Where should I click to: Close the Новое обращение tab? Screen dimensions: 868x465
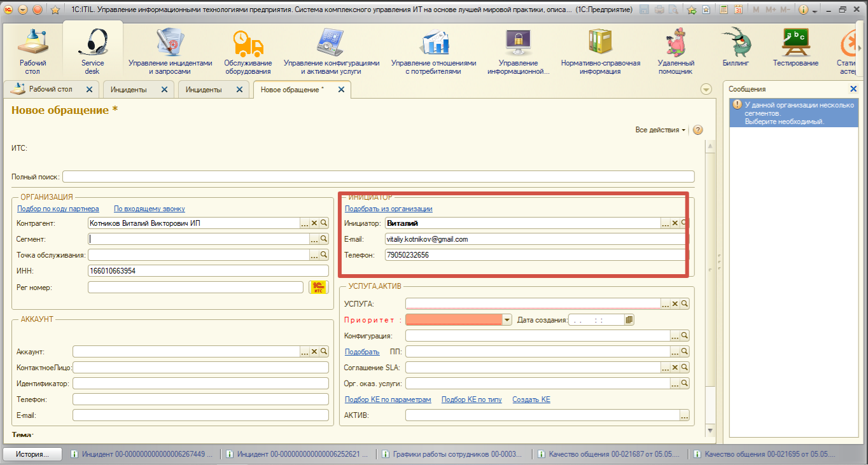(341, 90)
